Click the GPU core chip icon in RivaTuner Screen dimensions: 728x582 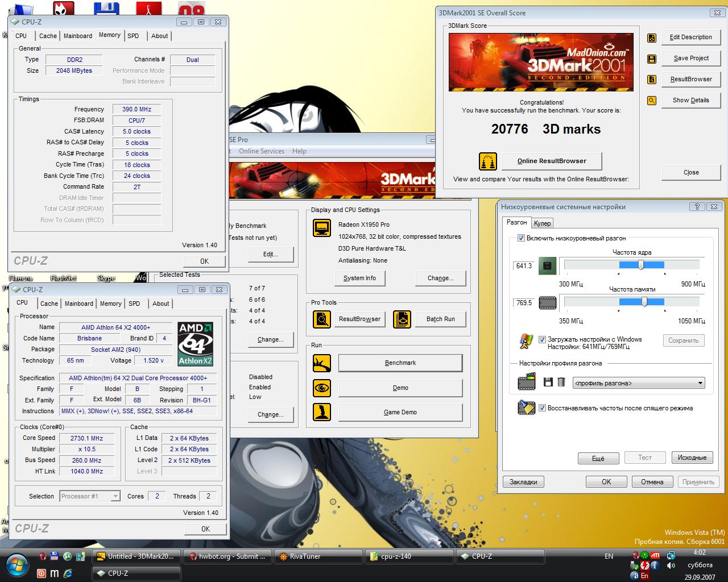point(547,265)
